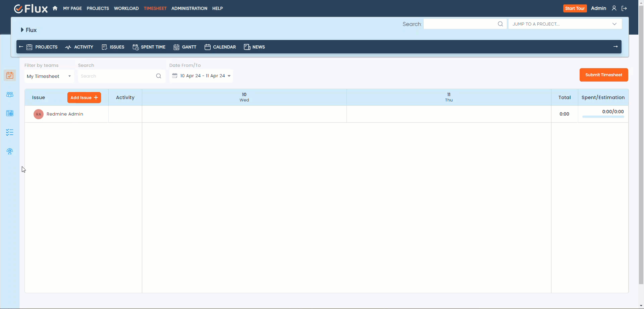Viewport: 644px width, 309px height.
Task: Click the Add Issue button
Action: point(84,98)
